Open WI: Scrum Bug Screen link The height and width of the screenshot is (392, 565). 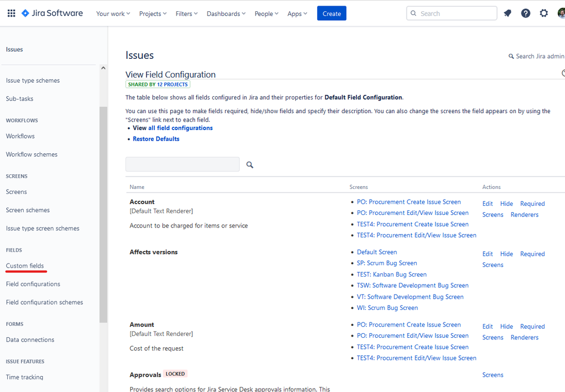click(x=387, y=308)
